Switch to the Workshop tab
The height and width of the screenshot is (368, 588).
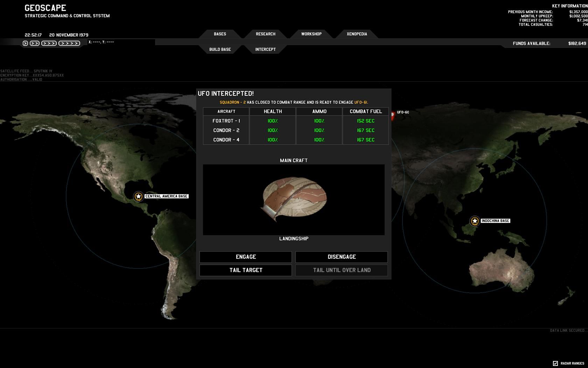point(311,34)
